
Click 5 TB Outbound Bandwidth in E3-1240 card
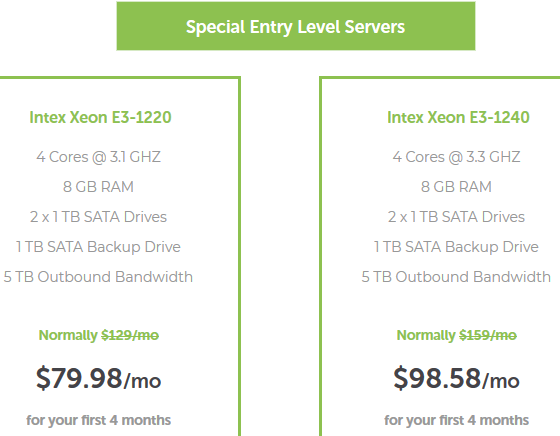click(456, 277)
